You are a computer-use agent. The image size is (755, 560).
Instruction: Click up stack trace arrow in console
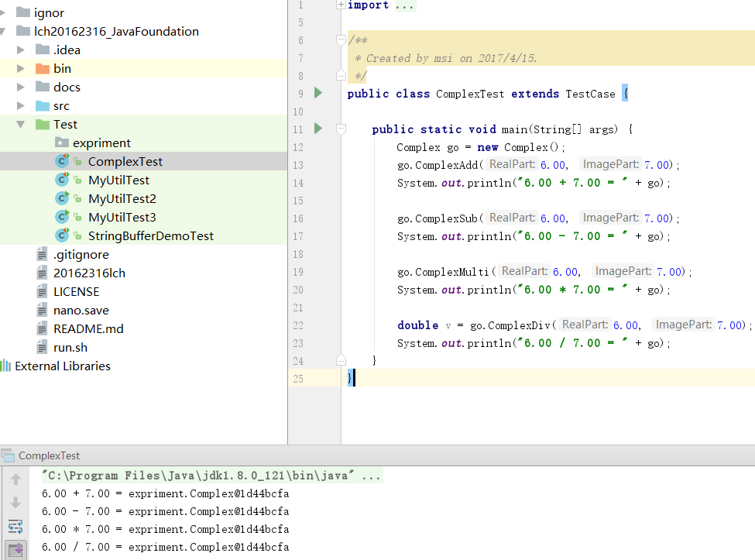coord(15,479)
